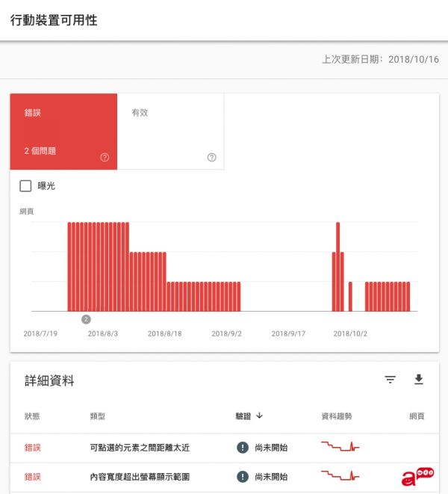This screenshot has height=494, width=448.
Task: Download the 詳細資料 table data
Action: 418,380
